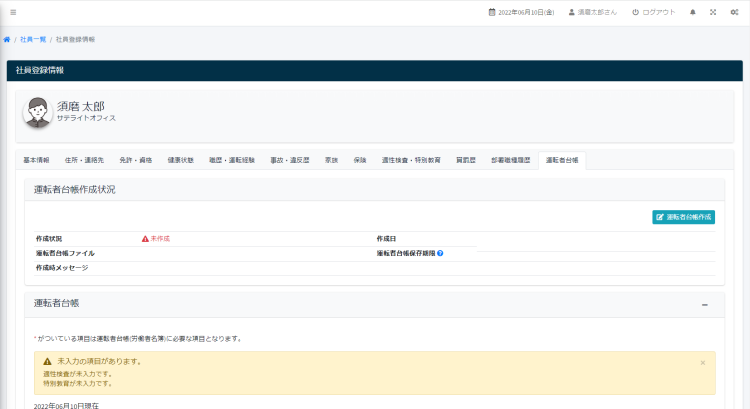Click 須磨 太郎's profile avatar
The image size is (750, 409).
tap(38, 112)
